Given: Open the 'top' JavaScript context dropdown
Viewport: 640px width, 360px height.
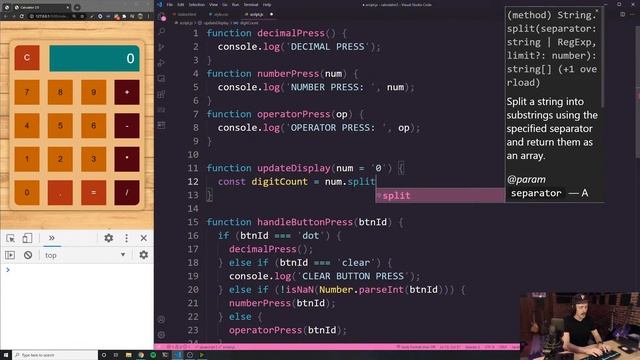Looking at the screenshot, I should [x=84, y=255].
